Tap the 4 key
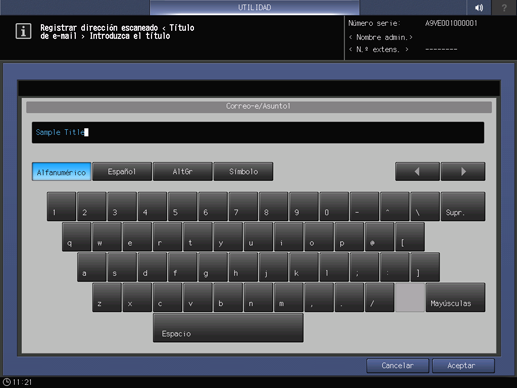This screenshot has height=388, width=517. click(x=152, y=206)
